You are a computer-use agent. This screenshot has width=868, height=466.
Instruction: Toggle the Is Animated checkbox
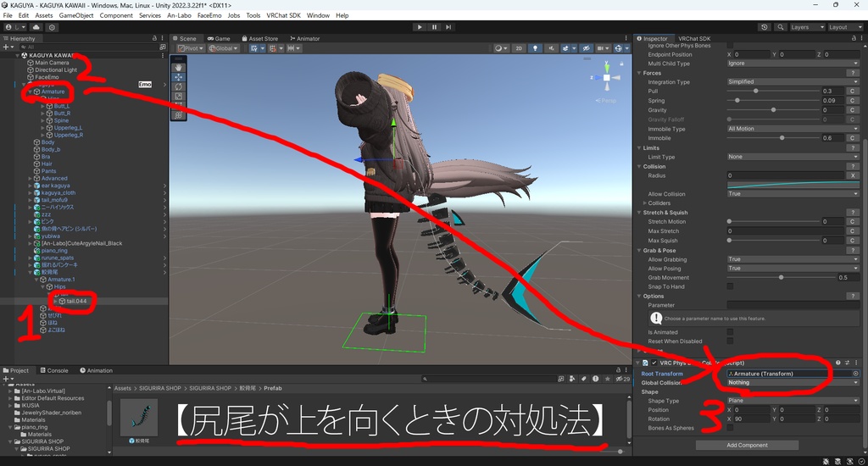tap(730, 332)
